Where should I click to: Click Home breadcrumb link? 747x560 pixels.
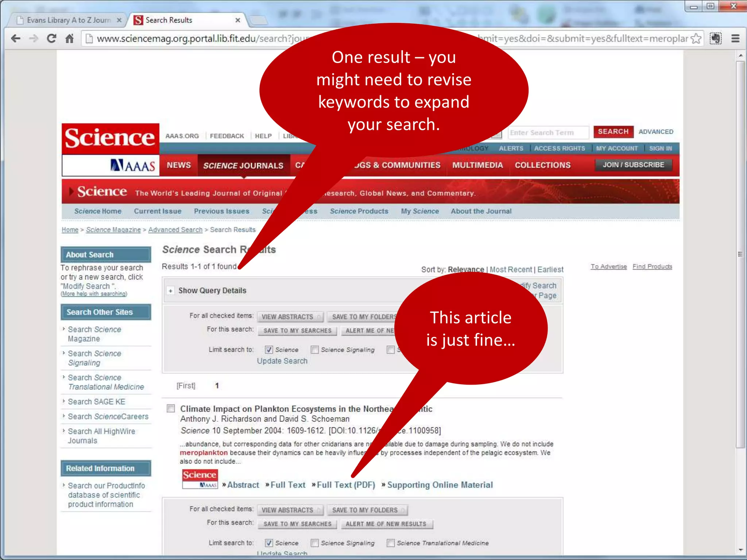coord(70,230)
